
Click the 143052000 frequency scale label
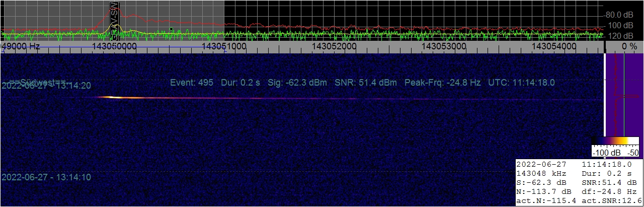(334, 46)
